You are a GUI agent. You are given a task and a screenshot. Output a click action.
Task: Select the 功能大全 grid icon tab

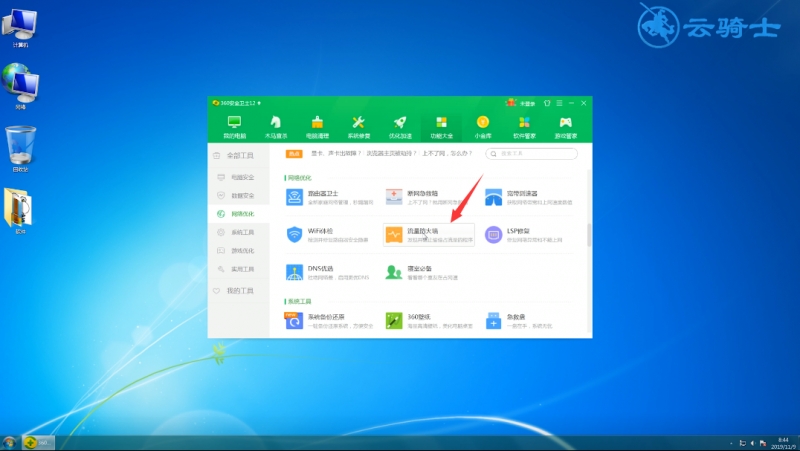pos(441,127)
